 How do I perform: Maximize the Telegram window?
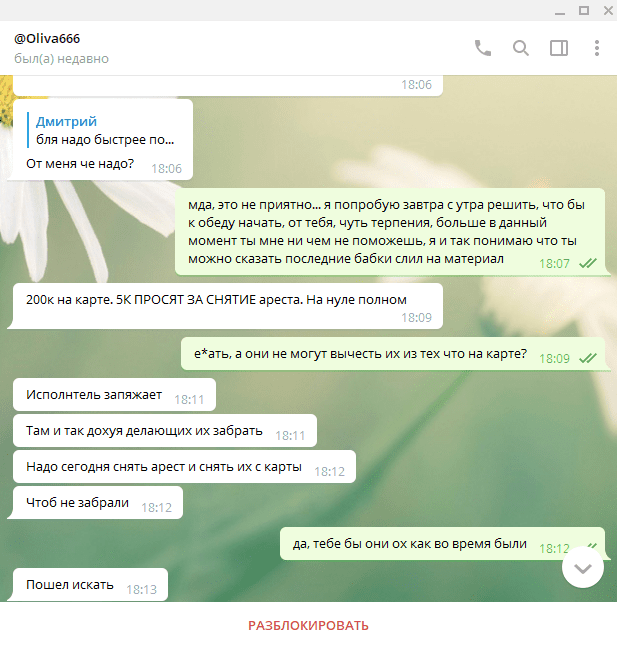[x=584, y=10]
